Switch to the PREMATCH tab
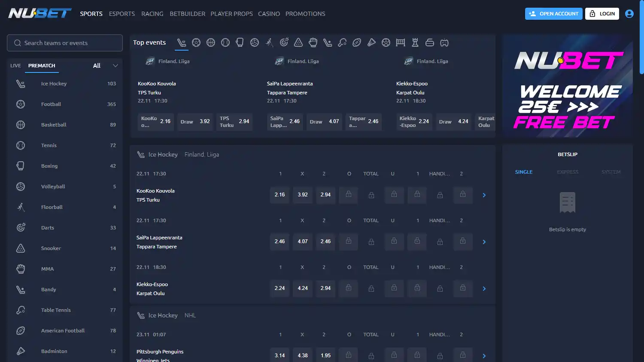Screen dimensions: 644x362 click(x=42, y=66)
